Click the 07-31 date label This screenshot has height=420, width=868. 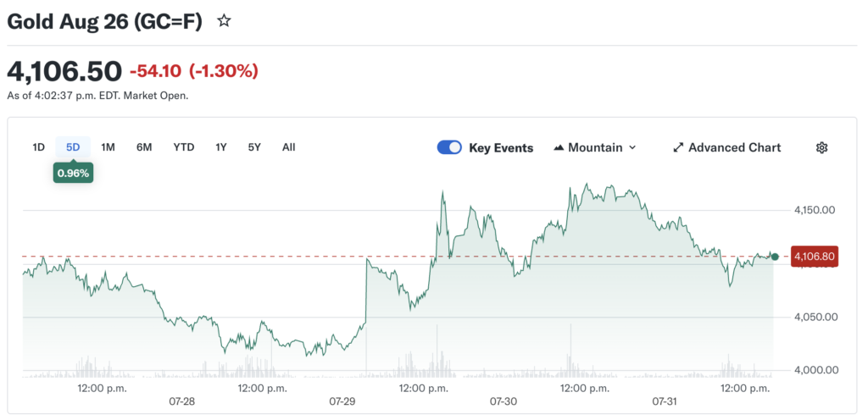pyautogui.click(x=665, y=401)
